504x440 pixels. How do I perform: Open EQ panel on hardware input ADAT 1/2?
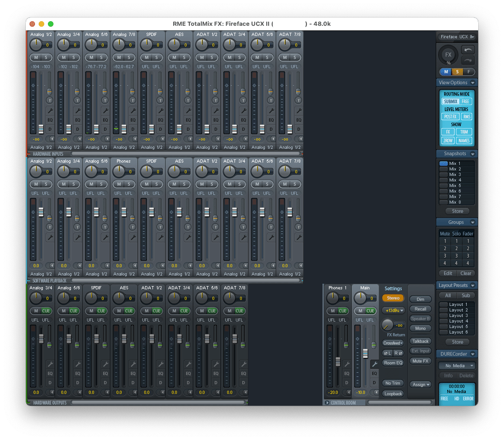(216, 120)
